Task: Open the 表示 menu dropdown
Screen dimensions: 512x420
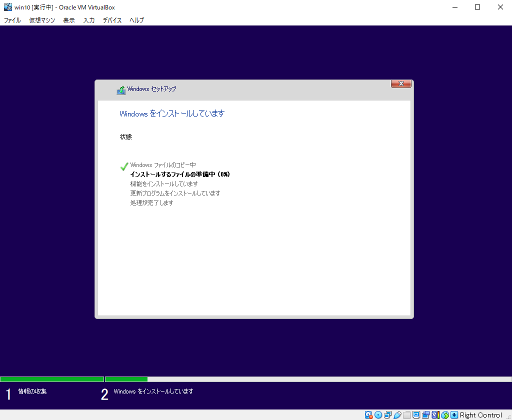Action: tap(68, 20)
